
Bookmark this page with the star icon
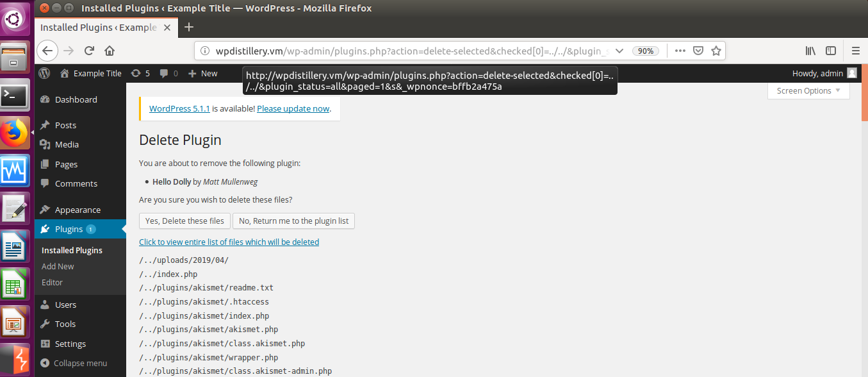(x=716, y=51)
